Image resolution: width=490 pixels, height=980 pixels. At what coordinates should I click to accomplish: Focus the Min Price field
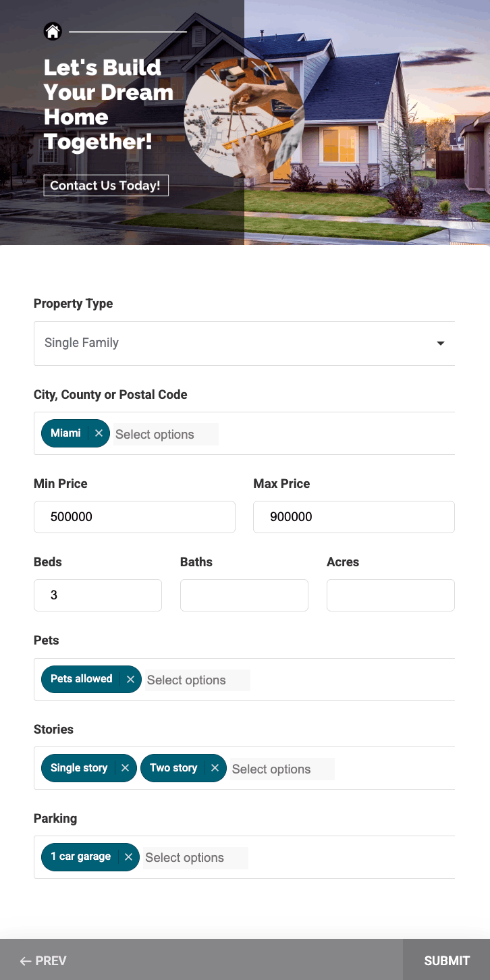[134, 517]
